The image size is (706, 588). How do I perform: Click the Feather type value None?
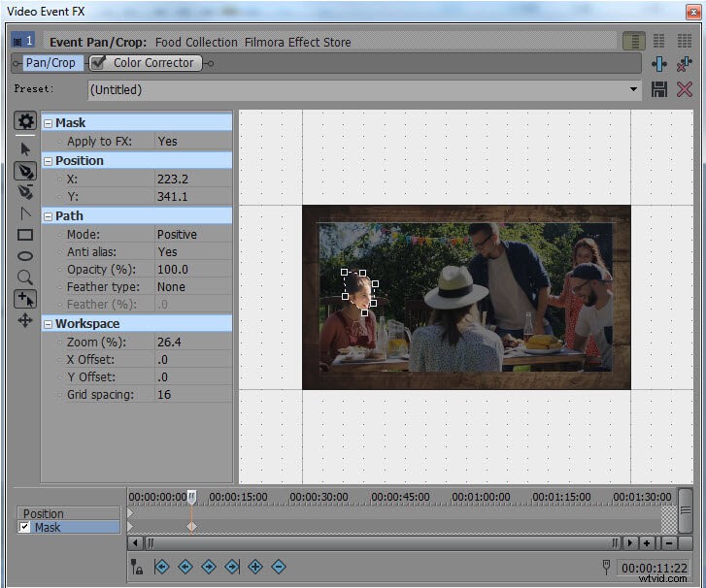click(x=171, y=286)
